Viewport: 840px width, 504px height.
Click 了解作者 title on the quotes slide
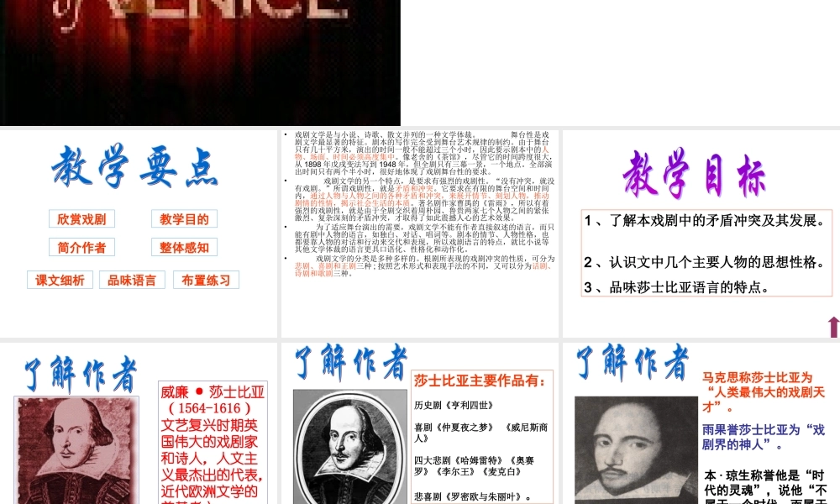(x=633, y=362)
